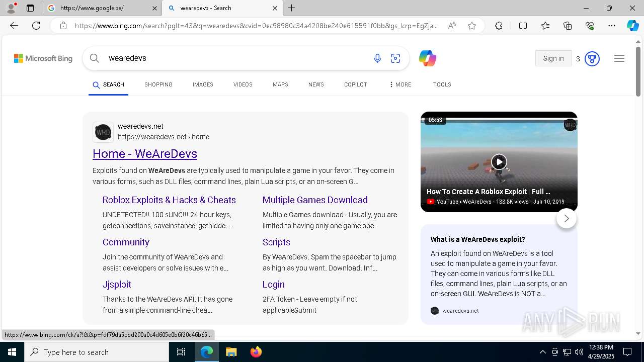Open the Home - WeAreDevs result
The height and width of the screenshot is (362, 644).
pyautogui.click(x=145, y=153)
